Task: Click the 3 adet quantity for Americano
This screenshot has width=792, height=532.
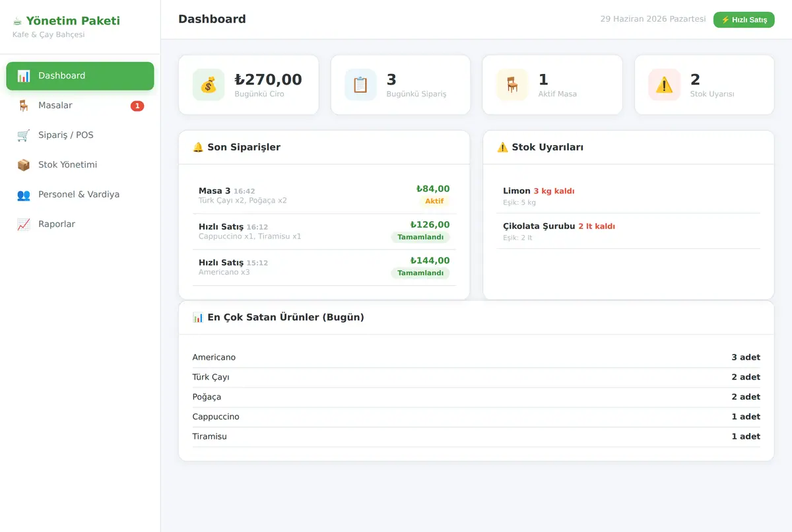Action: pyautogui.click(x=746, y=357)
